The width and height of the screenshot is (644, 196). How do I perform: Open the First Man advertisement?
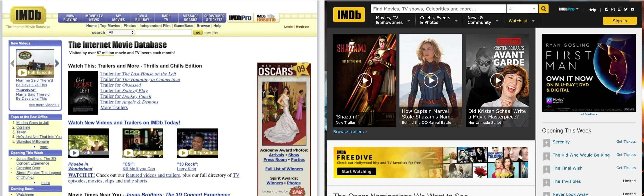(x=589, y=73)
